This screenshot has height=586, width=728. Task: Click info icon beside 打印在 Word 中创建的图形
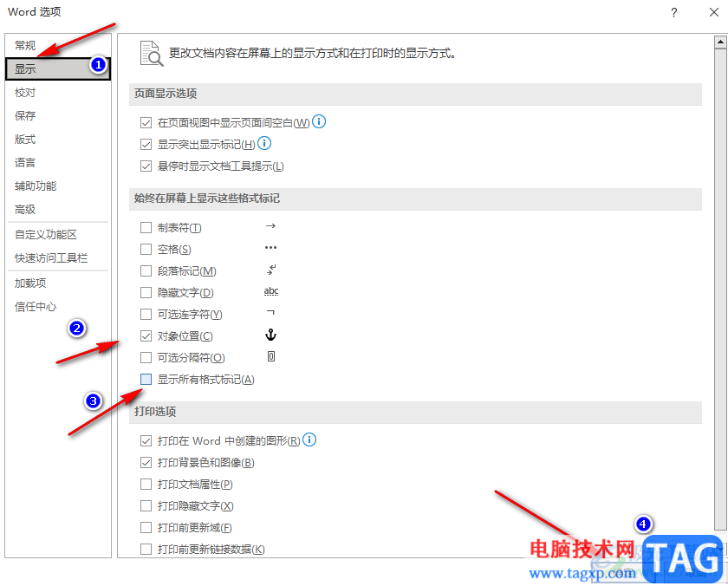click(309, 439)
